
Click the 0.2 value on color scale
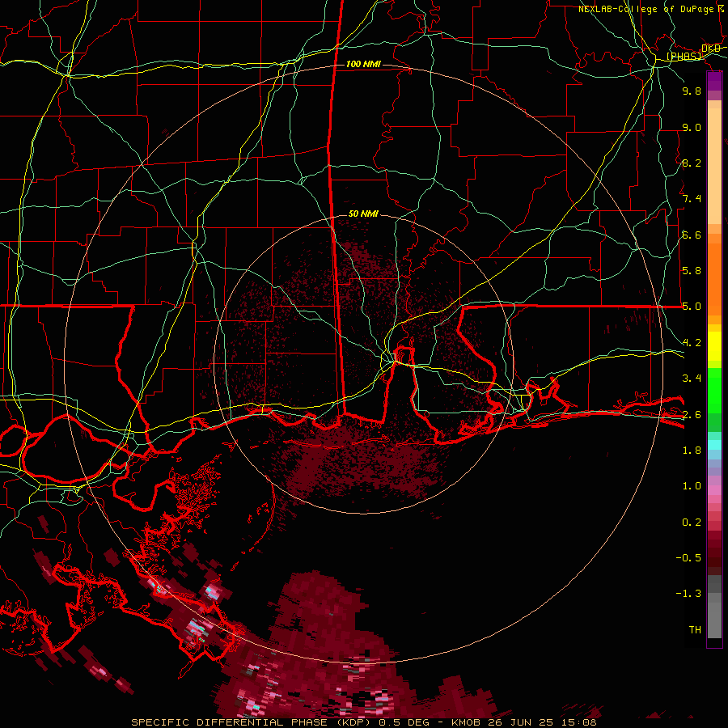[x=692, y=523]
